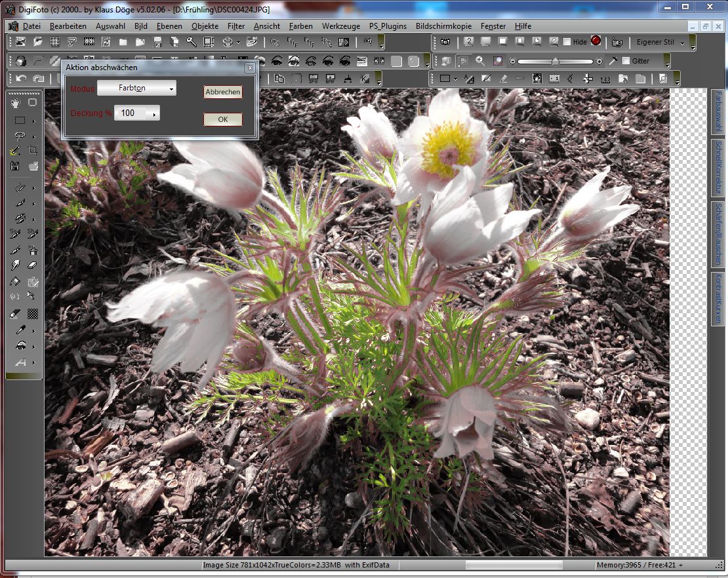Open the Ebenen menu
Screen dimensions: 728x578
169,26
